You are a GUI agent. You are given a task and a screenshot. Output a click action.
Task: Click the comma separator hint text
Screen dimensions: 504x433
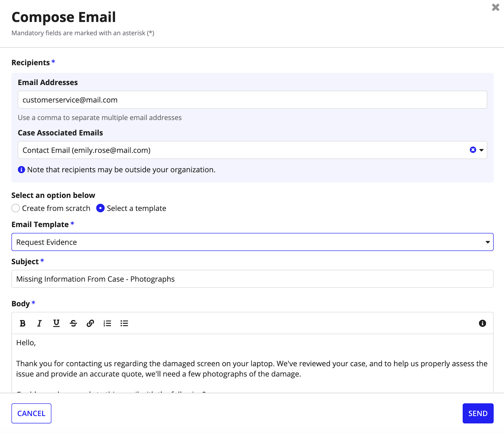tap(100, 117)
